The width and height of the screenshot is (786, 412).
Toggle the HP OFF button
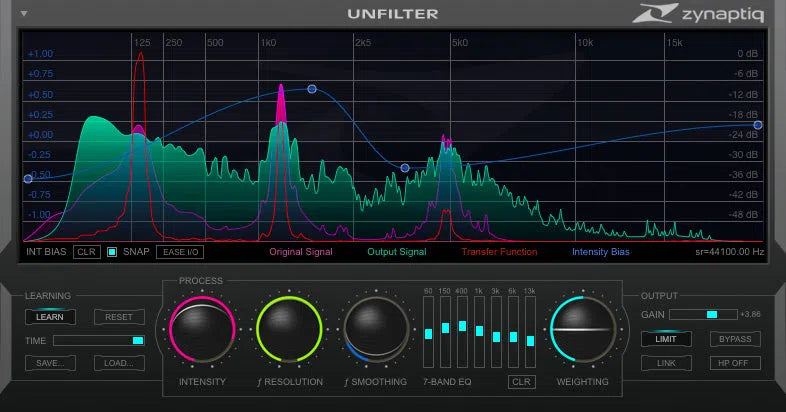point(735,363)
